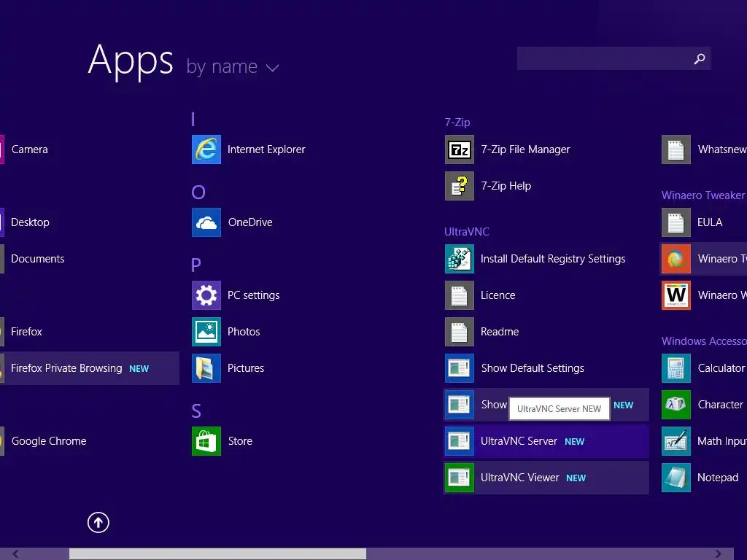Open the Pictures folder icon

(206, 368)
